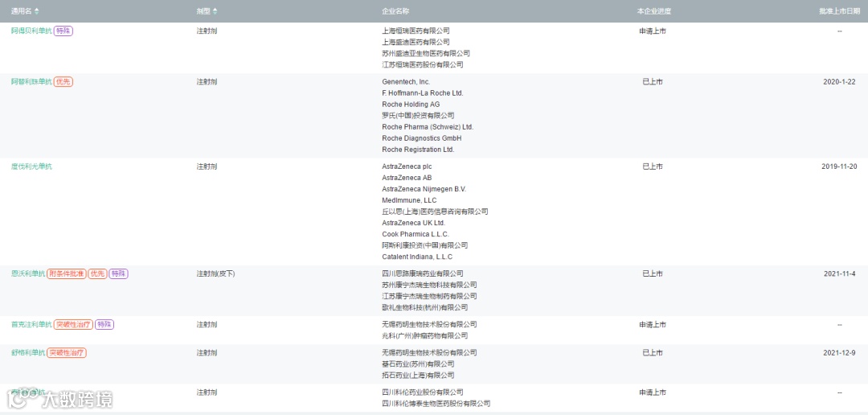
Task: Select 苏州盛迪亚生物医药有限公司 company name
Action: pos(426,53)
